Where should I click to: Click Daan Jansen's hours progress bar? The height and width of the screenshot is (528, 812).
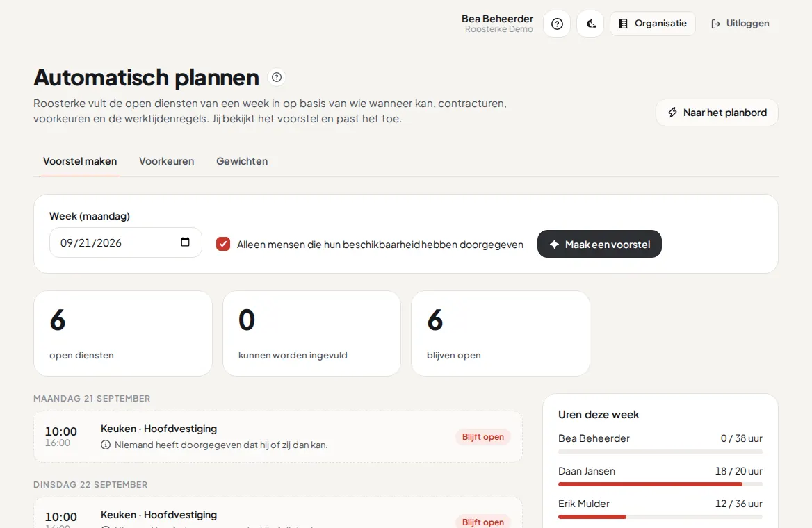coord(660,484)
